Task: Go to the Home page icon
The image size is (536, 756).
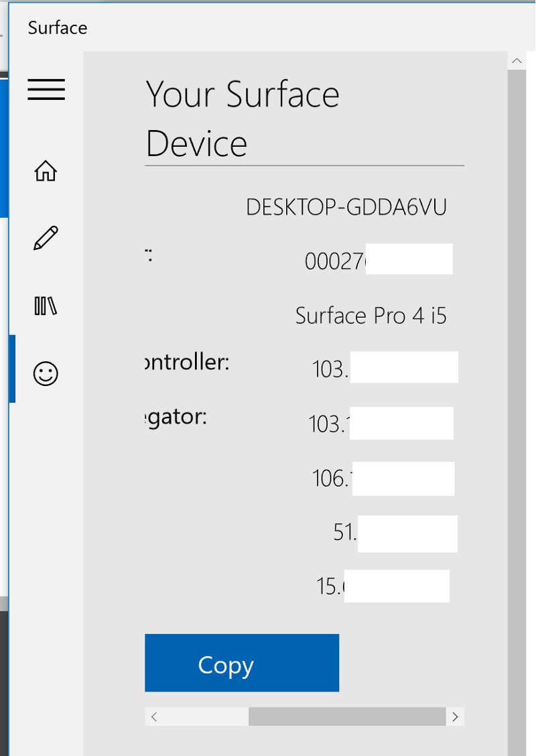Action: click(46, 172)
